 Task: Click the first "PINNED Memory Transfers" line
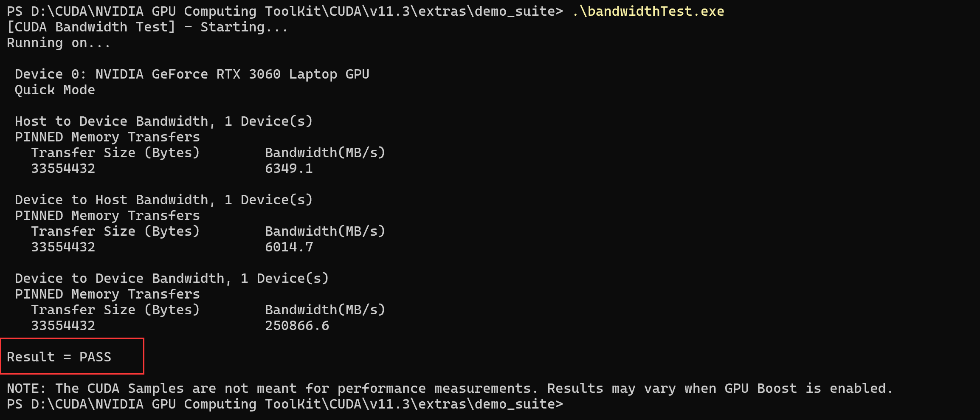pos(107,137)
